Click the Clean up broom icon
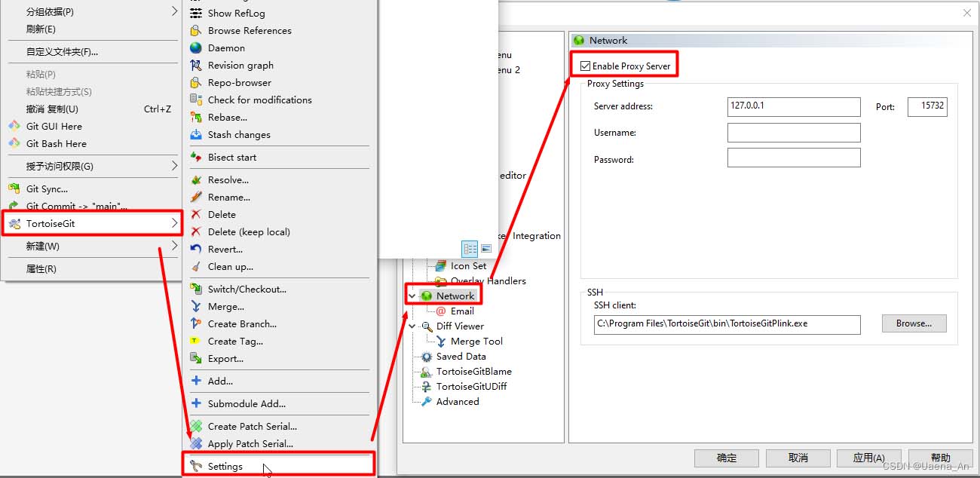980x478 pixels. point(196,266)
